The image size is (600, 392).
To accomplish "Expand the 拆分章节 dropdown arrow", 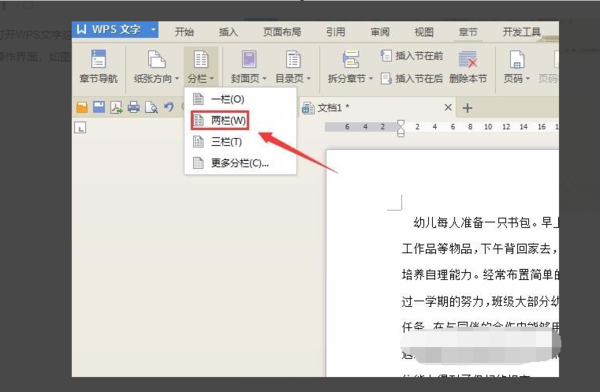I will 370,79.
